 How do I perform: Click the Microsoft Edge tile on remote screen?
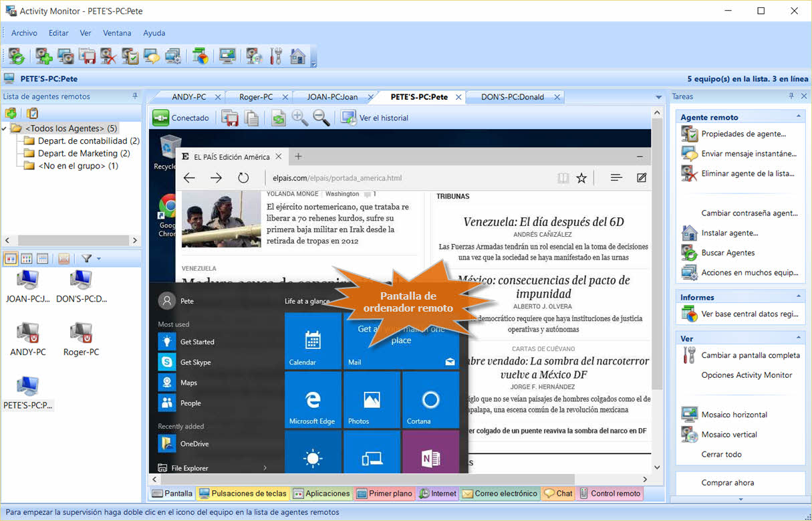313,400
